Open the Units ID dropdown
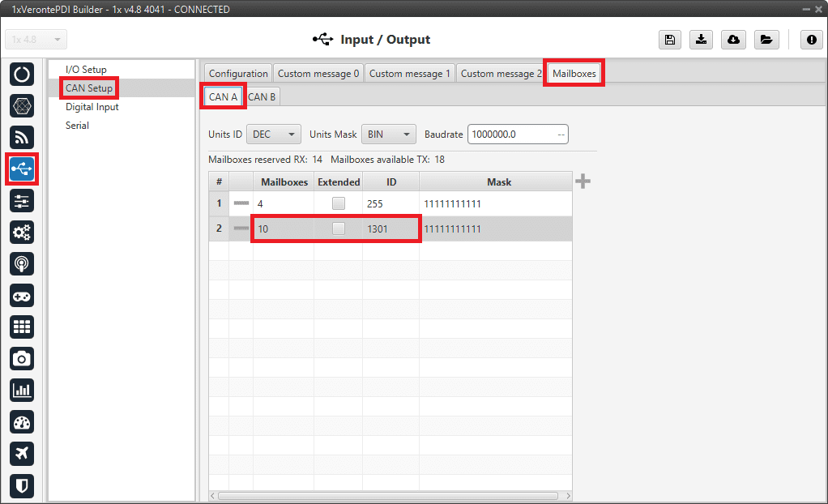The height and width of the screenshot is (504, 828). pos(273,135)
